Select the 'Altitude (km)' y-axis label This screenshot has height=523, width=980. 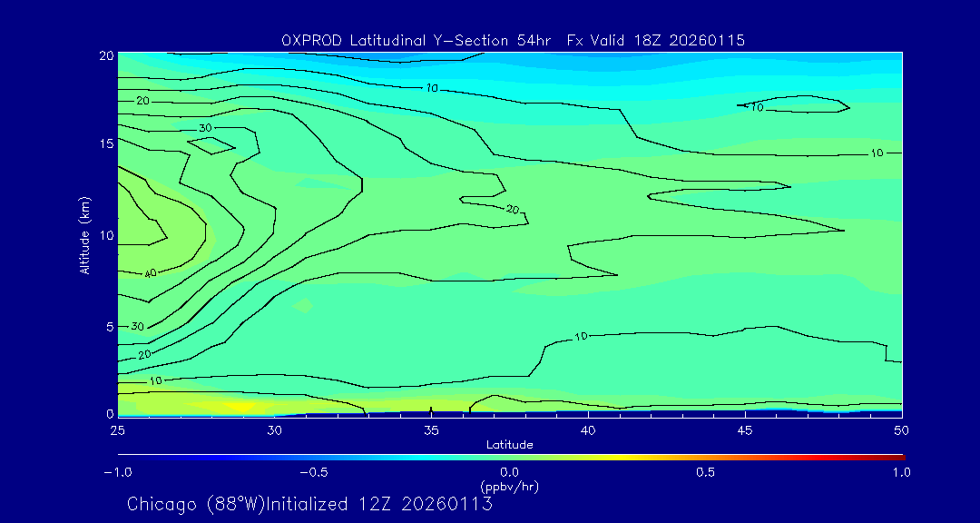tap(84, 234)
